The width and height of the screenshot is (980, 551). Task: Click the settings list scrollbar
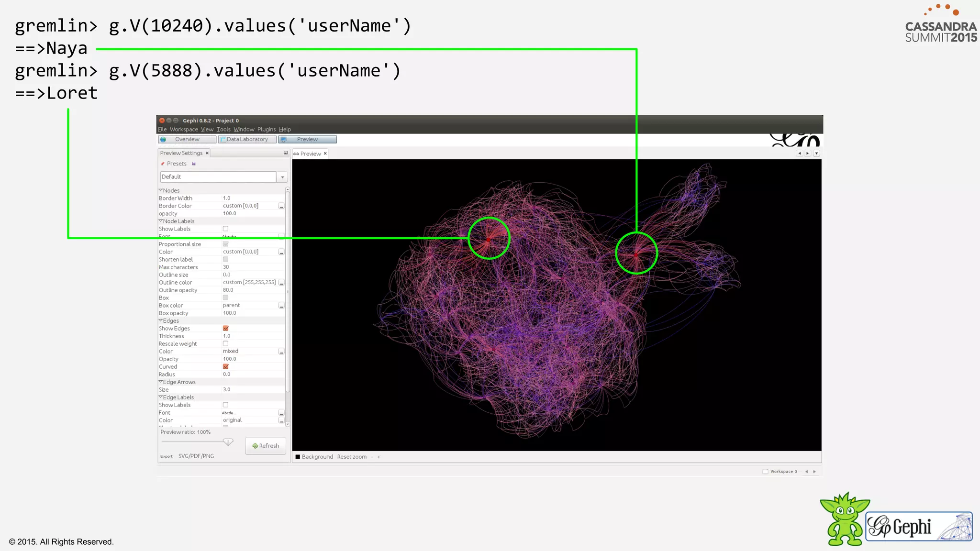click(288, 292)
